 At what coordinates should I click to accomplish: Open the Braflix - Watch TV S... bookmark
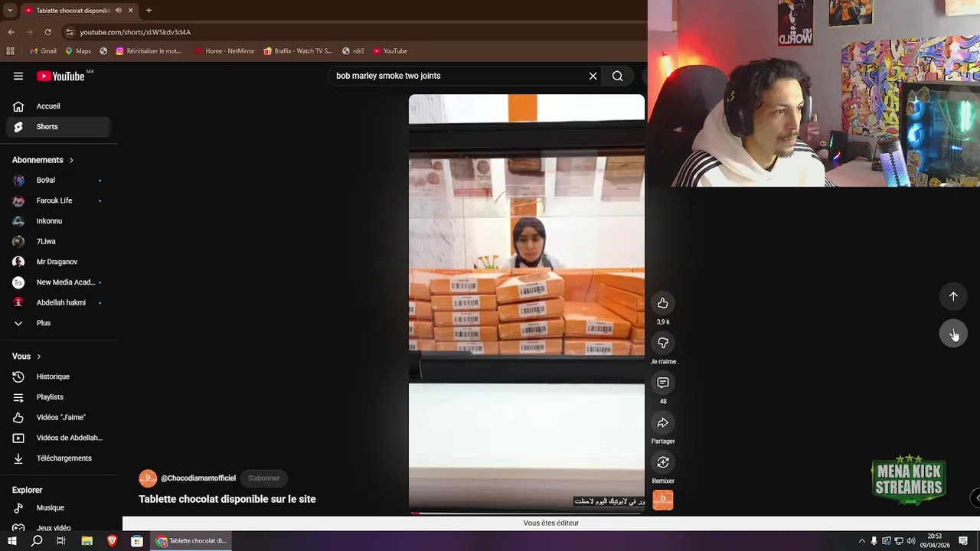click(298, 51)
